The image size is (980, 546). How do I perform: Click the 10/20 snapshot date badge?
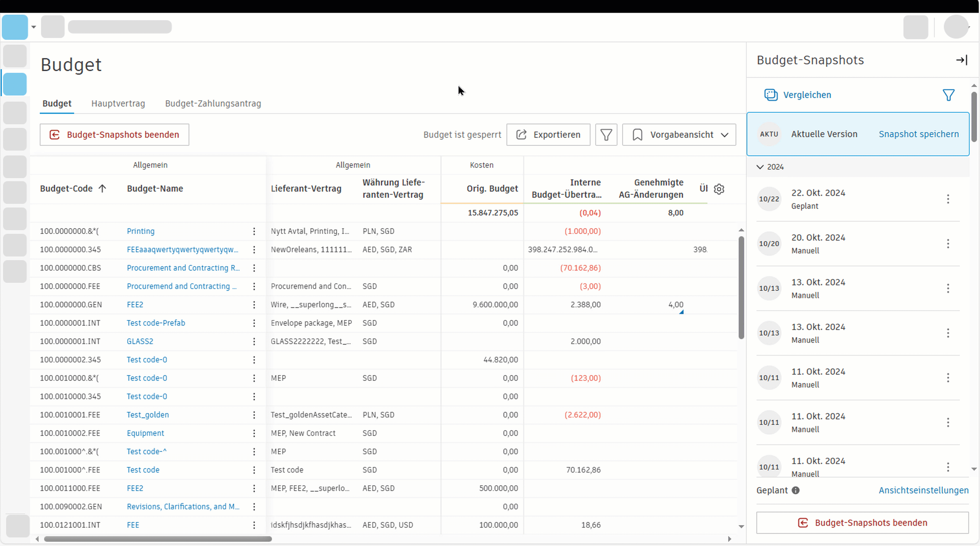769,244
